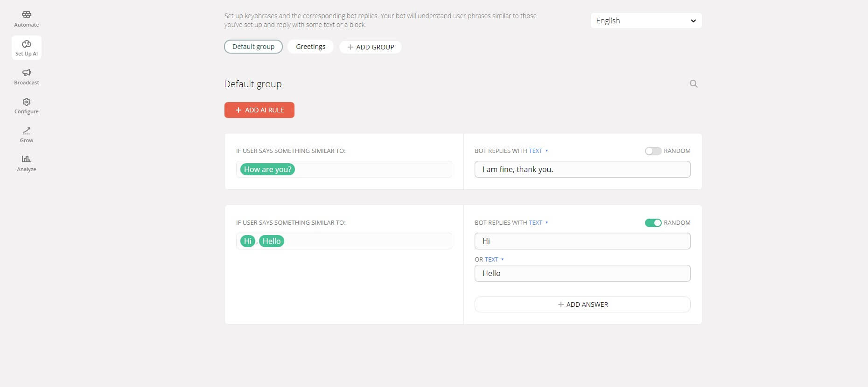868x387 pixels.
Task: Open the Analyze chart icon
Action: click(x=27, y=159)
